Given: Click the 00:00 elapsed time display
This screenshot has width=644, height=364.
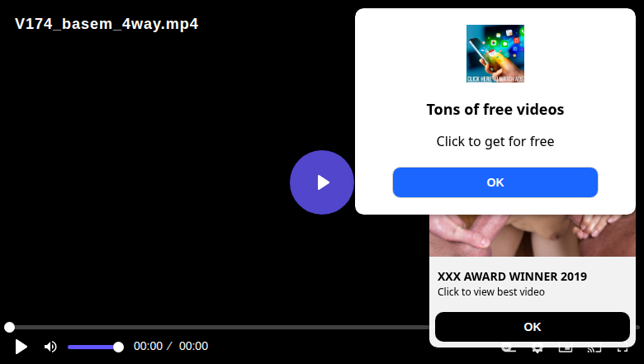Looking at the screenshot, I should (149, 346).
